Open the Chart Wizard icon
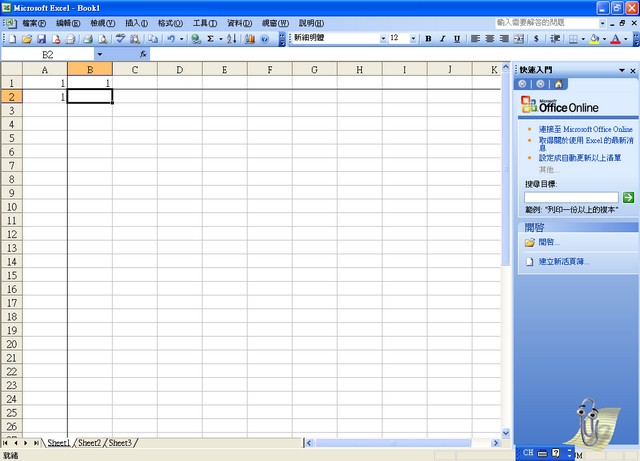640x461 pixels. click(x=250, y=39)
